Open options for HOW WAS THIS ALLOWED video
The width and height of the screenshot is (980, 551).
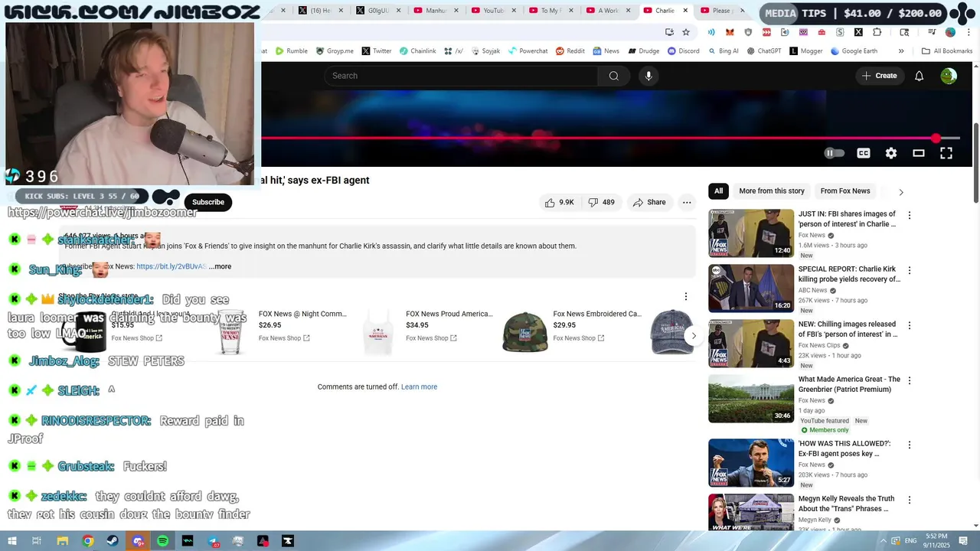[x=910, y=445]
